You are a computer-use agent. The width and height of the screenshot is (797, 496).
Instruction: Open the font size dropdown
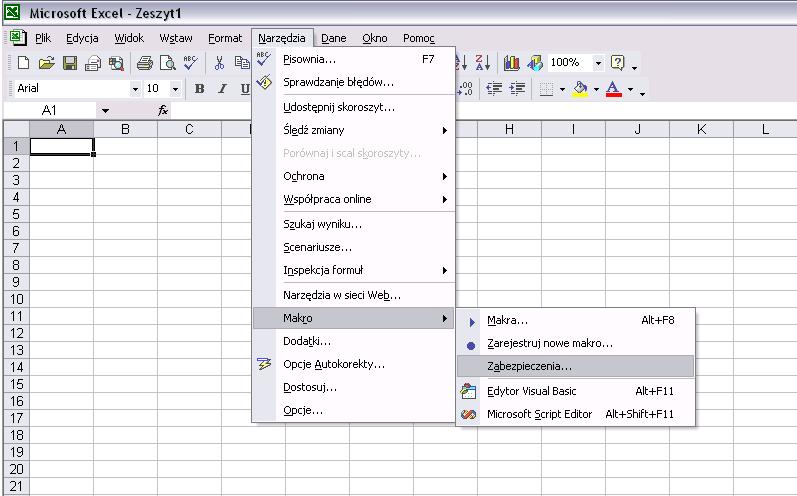[x=175, y=89]
